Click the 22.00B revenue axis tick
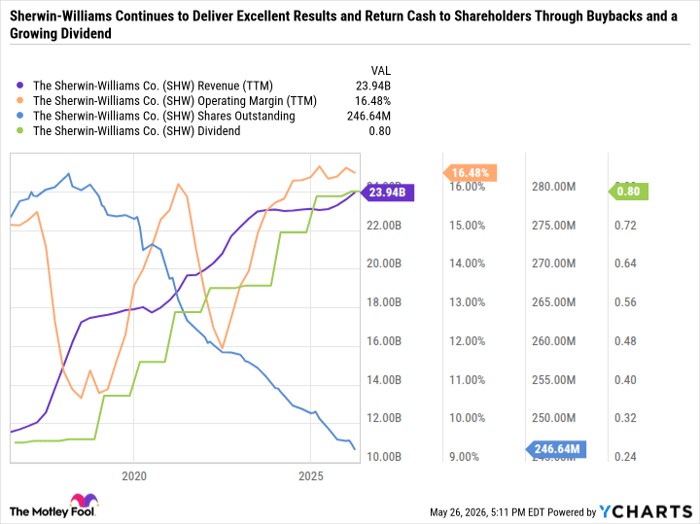 384,225
